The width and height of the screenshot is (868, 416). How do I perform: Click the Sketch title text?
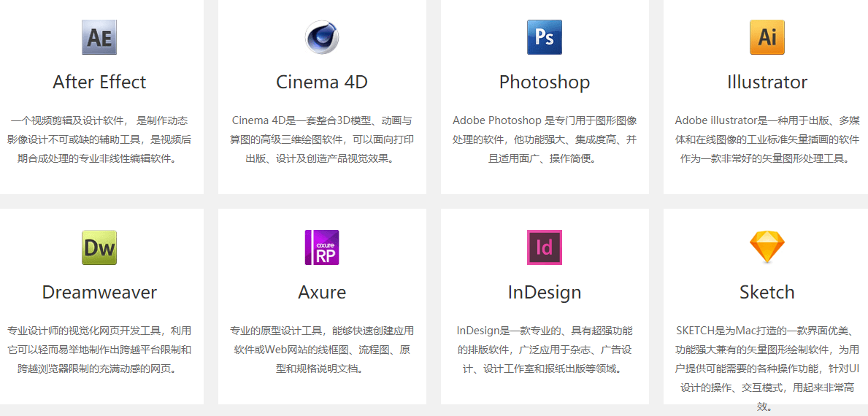point(767,293)
